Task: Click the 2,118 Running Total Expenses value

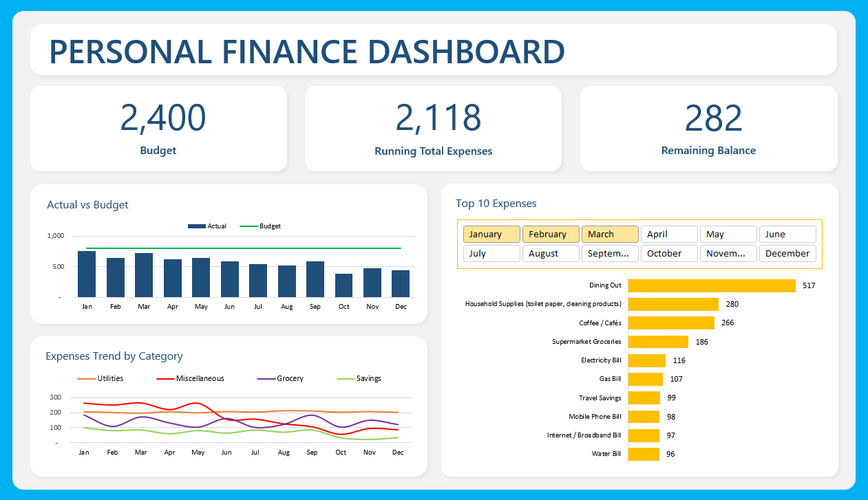Action: click(438, 118)
